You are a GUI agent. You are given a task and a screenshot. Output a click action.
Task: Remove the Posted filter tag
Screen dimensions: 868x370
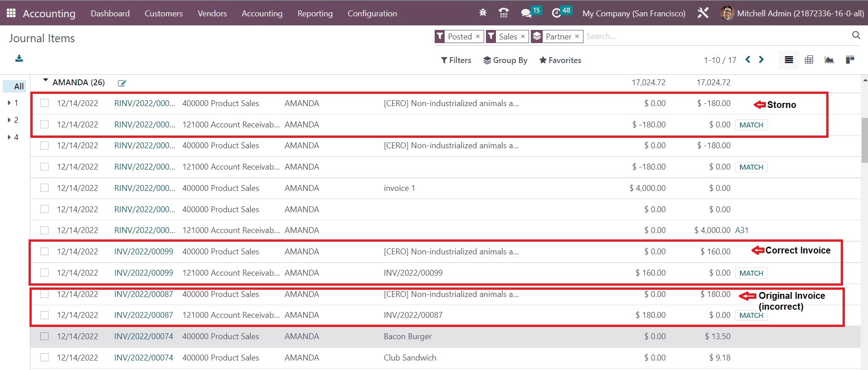pyautogui.click(x=478, y=36)
